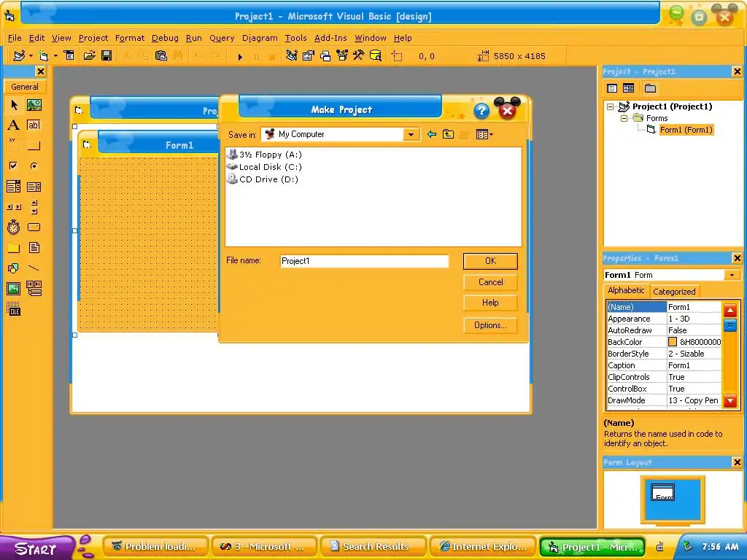Image resolution: width=747 pixels, height=560 pixels.
Task: Select Form1 (Form1) in project tree
Action: click(x=686, y=130)
